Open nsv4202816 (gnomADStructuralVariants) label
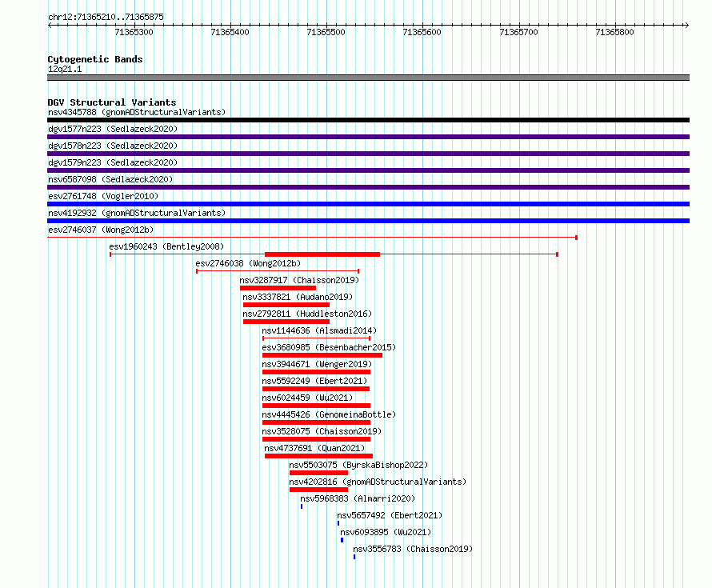 (x=378, y=482)
